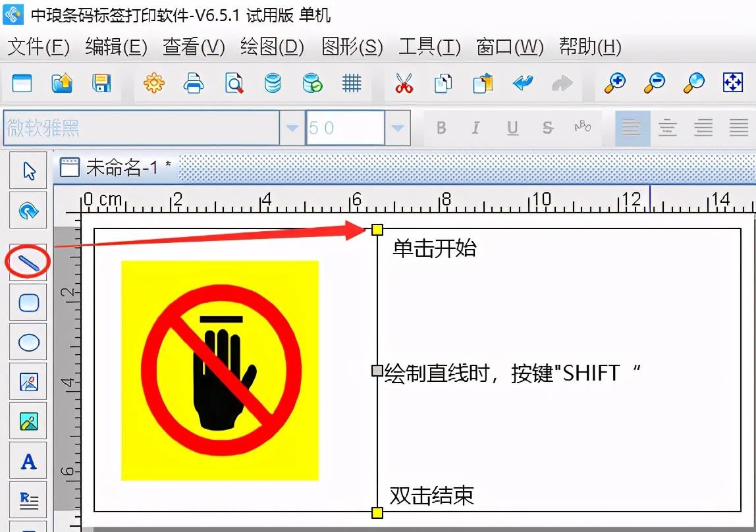Select the rounded rectangle tool
This screenshot has width=756, height=532.
coord(28,303)
